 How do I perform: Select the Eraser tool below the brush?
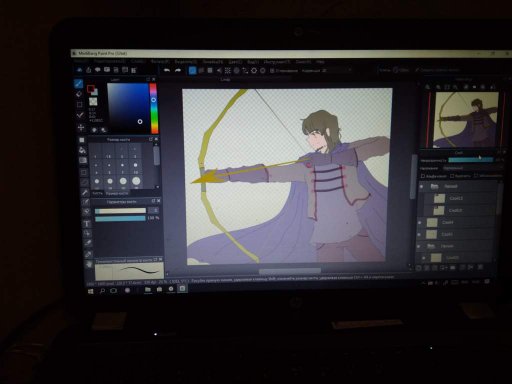pos(79,94)
